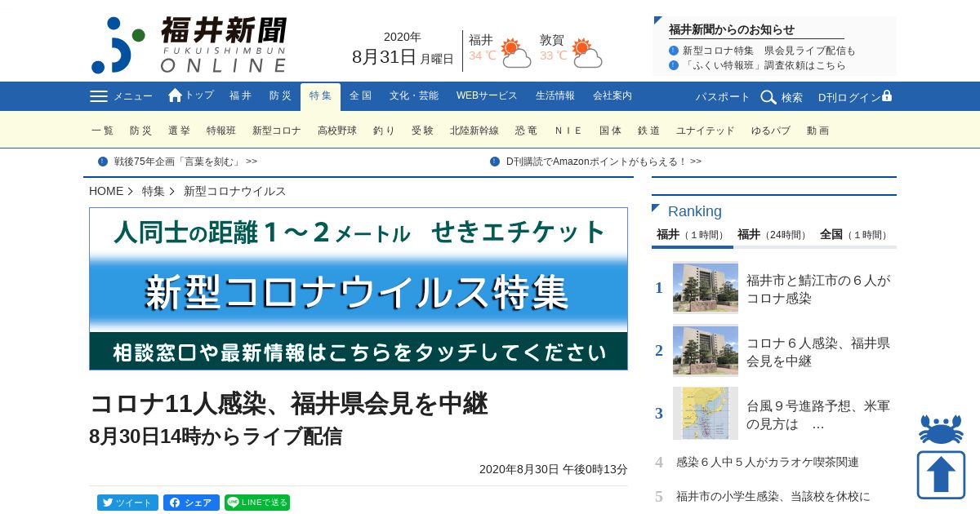Open 受験 in the sub navigation
980x514 pixels.
(x=422, y=131)
